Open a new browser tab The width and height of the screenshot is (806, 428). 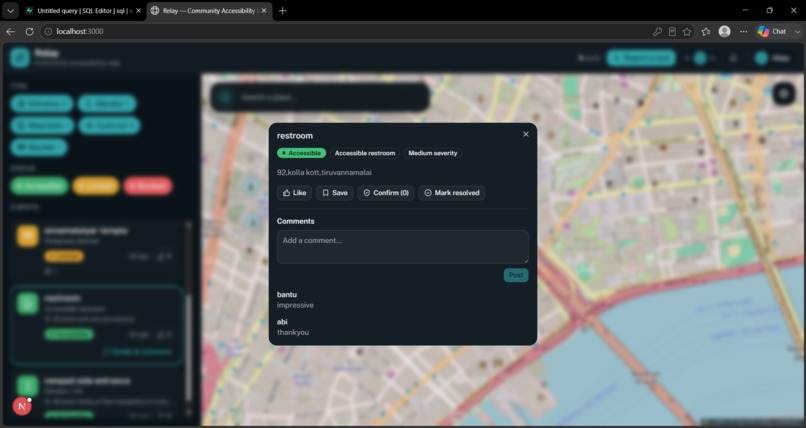point(282,10)
